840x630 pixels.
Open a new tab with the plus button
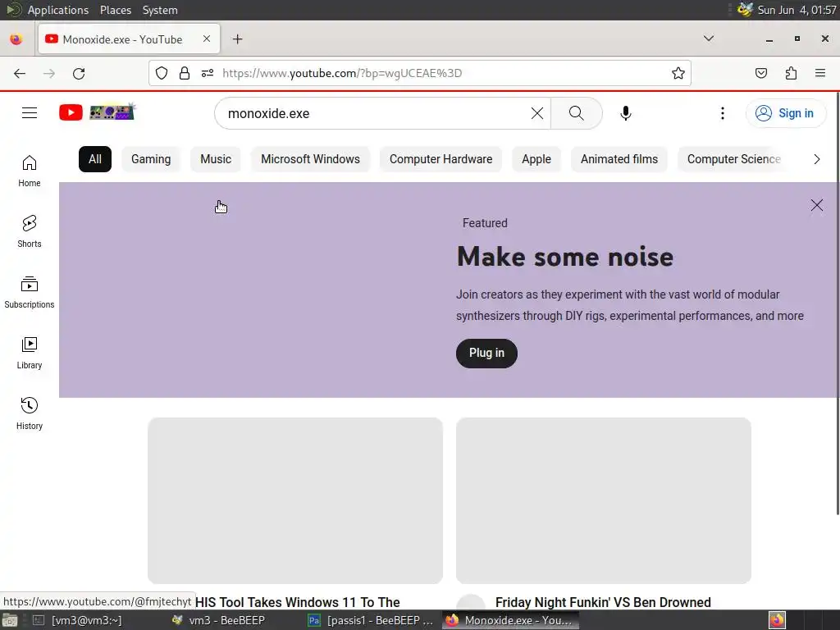click(x=237, y=39)
